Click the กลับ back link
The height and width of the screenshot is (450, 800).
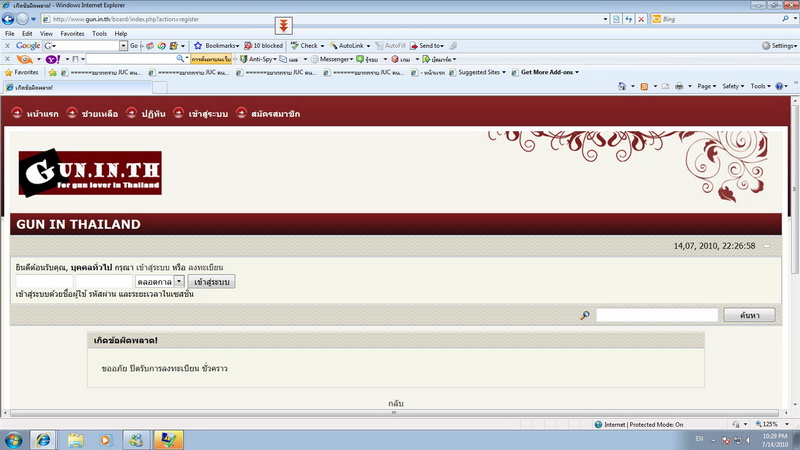(396, 402)
